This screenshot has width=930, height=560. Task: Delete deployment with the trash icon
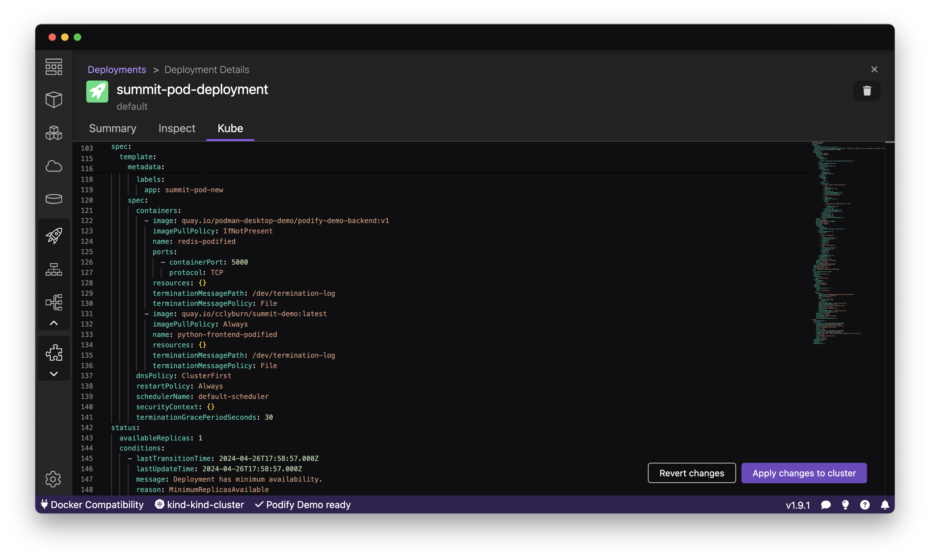click(x=867, y=91)
